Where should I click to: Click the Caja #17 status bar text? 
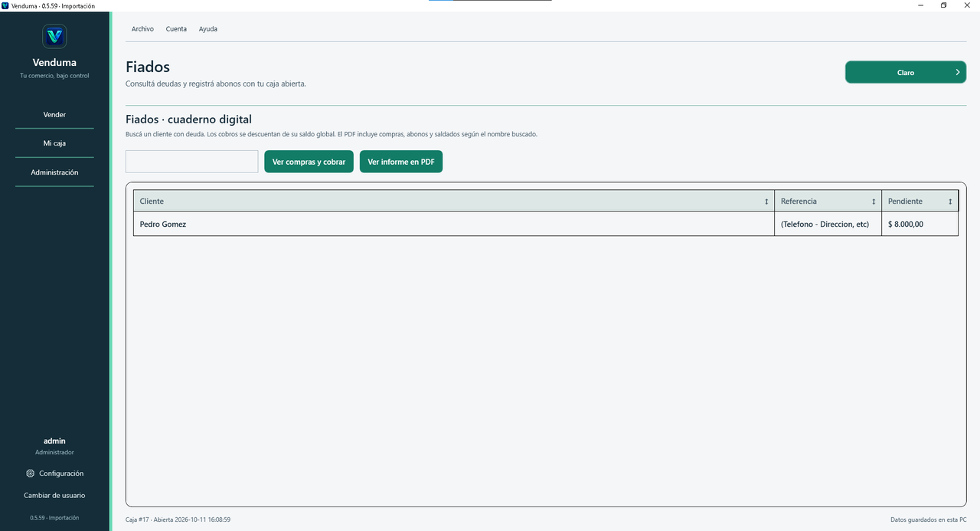(178, 520)
